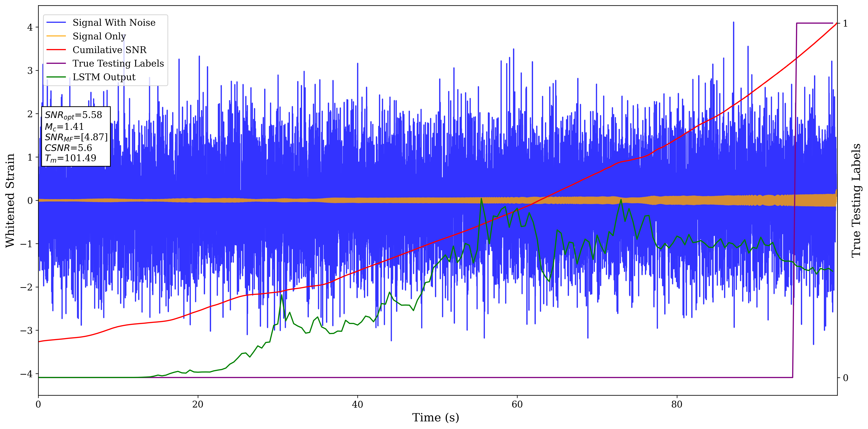The image size is (868, 429).
Task: Click the x-axis tick label 60
Action: (x=517, y=404)
